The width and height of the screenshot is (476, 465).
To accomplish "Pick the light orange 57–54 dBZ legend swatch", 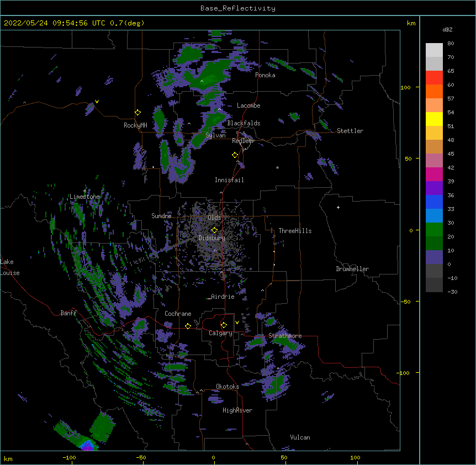I will pyautogui.click(x=434, y=105).
